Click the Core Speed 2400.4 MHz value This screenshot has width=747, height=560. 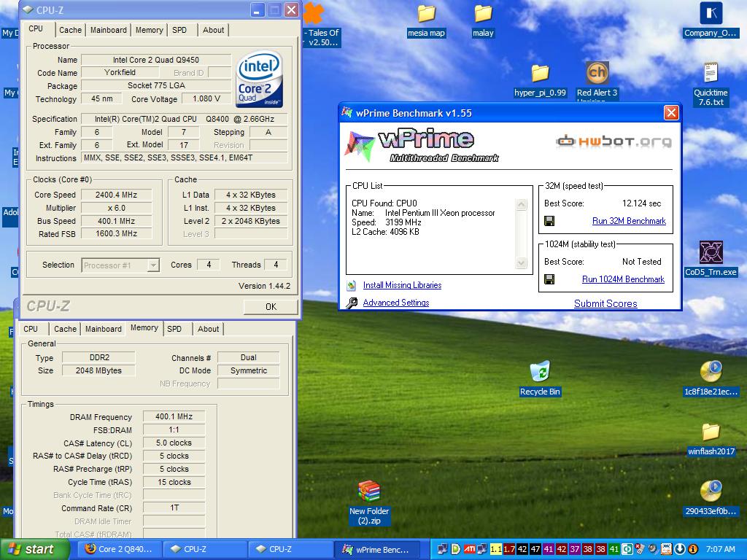pyautogui.click(x=116, y=195)
